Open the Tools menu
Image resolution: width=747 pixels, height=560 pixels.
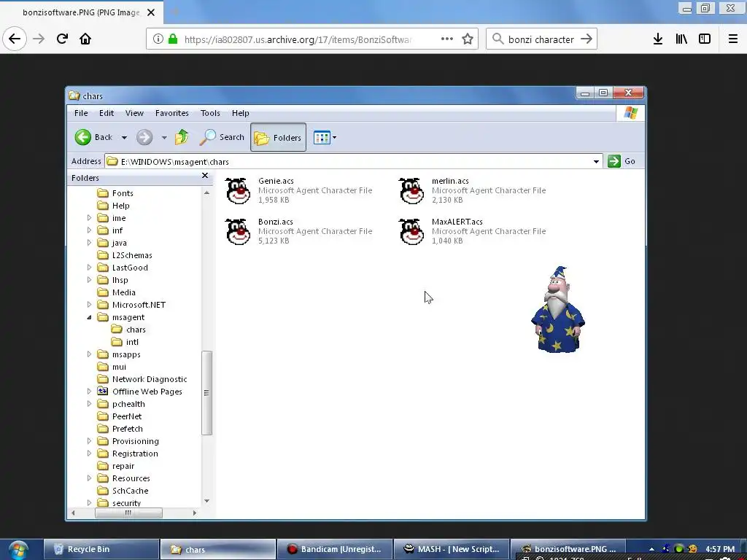(210, 113)
